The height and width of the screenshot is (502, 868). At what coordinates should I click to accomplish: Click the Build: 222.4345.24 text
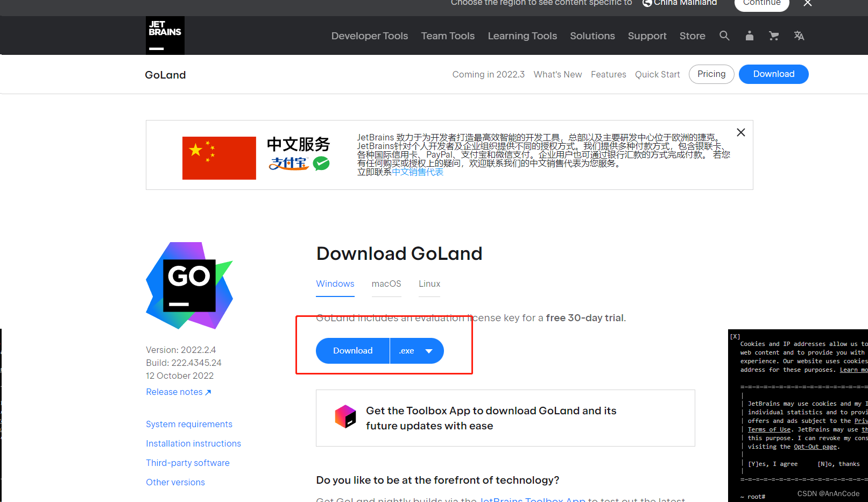pos(184,363)
